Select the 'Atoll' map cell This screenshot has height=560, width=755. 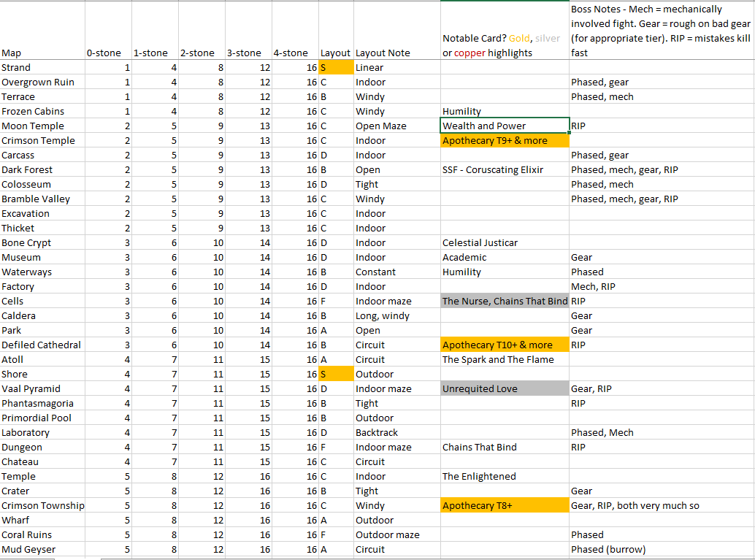[42, 359]
